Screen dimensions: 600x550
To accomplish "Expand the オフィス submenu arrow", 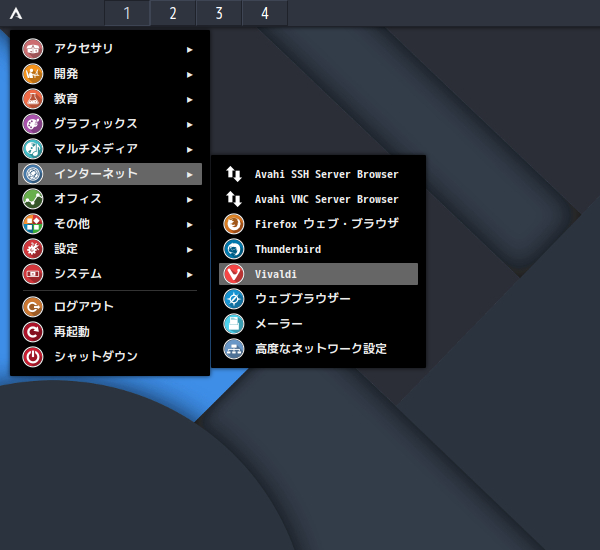I will tap(189, 200).
